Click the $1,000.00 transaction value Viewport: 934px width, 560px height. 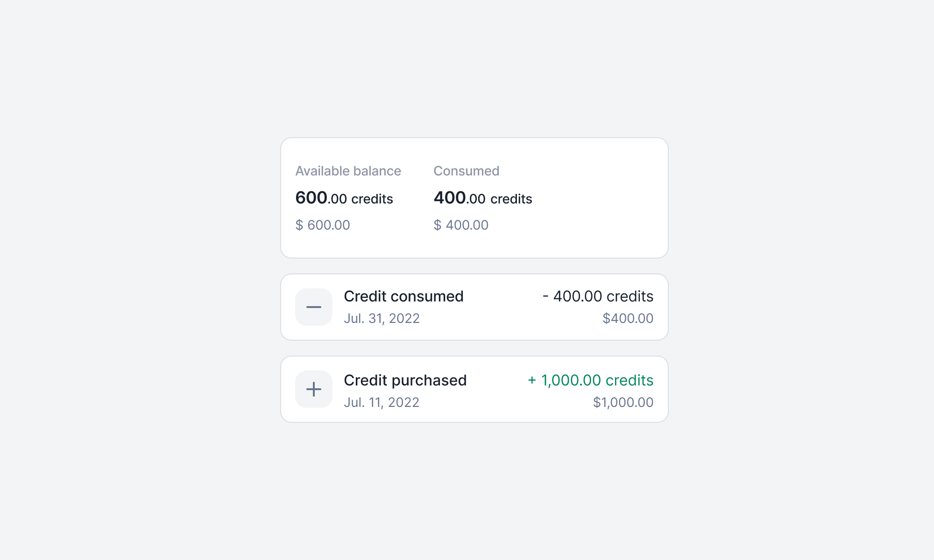623,402
